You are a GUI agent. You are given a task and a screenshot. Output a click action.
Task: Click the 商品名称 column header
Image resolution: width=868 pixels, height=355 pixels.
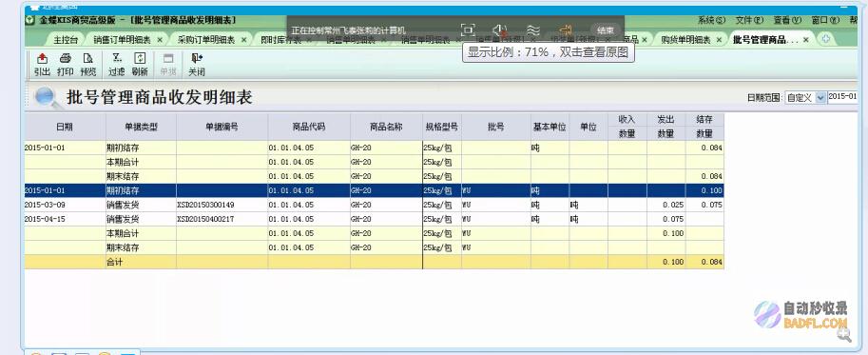[386, 127]
